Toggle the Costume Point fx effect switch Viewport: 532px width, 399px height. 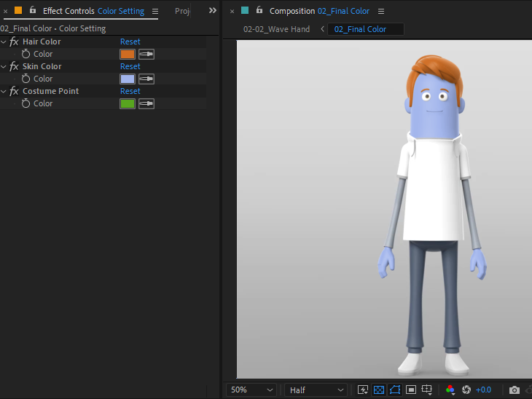point(14,91)
